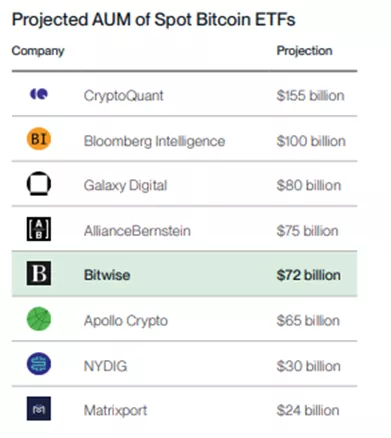
Task: Select the Galaxy Digital logo icon
Action: pos(39,183)
